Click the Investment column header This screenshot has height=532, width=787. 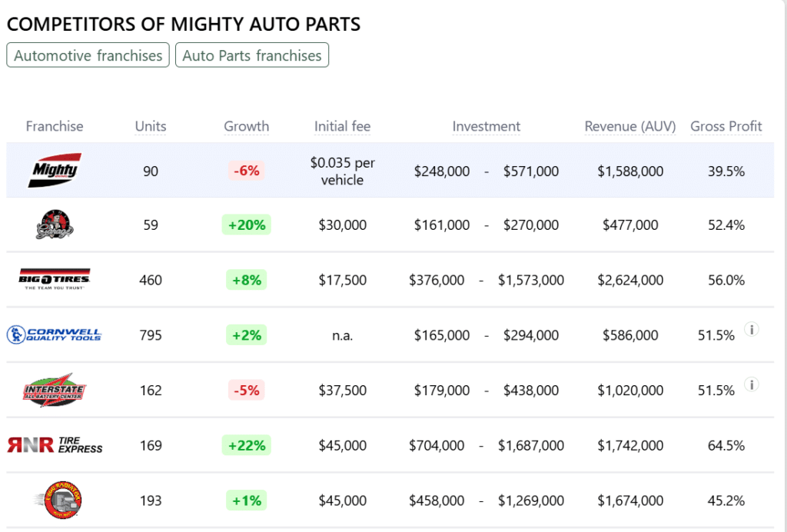point(486,127)
